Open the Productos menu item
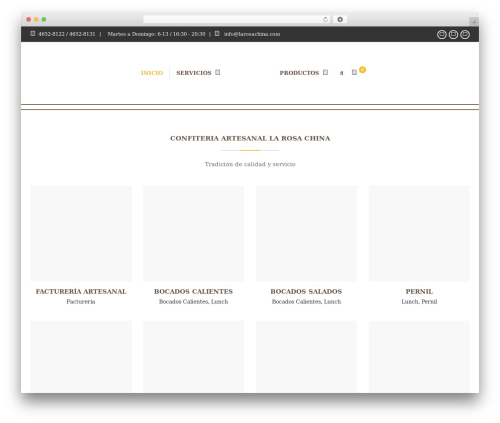500x423 pixels. pos(299,73)
